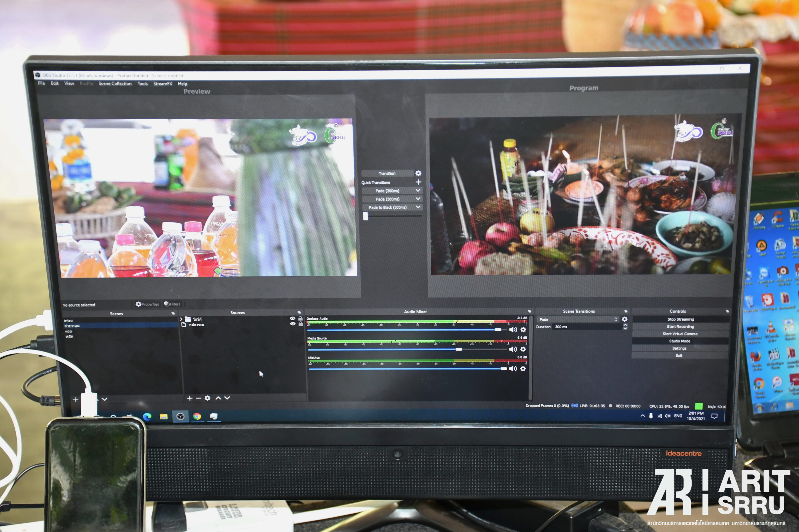Add a new source with plus icon
The width and height of the screenshot is (799, 532).
point(190,398)
